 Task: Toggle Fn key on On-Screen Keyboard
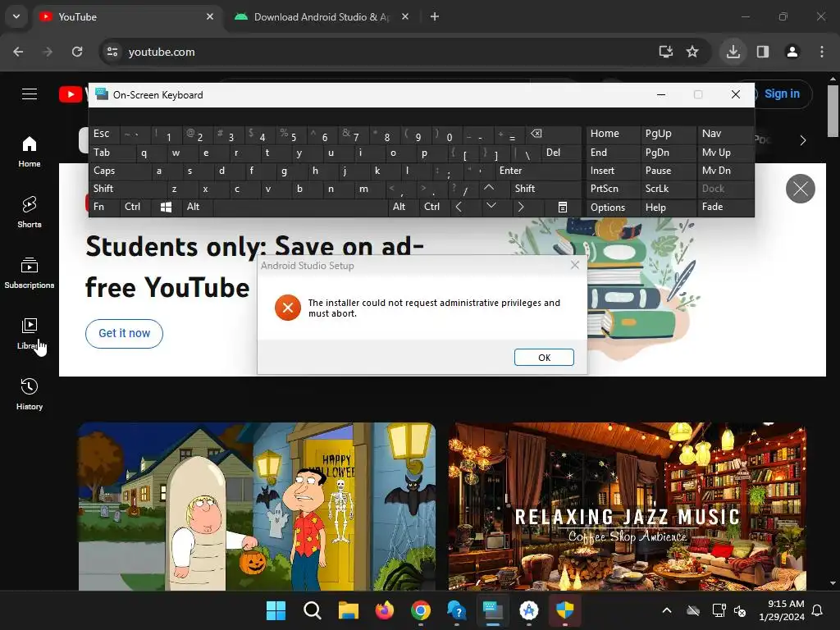click(104, 207)
